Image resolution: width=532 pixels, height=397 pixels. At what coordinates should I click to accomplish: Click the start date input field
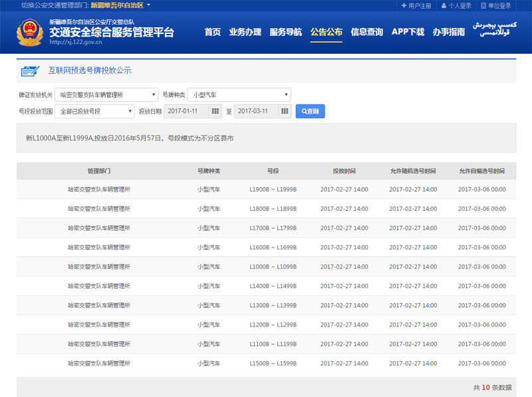coord(186,110)
